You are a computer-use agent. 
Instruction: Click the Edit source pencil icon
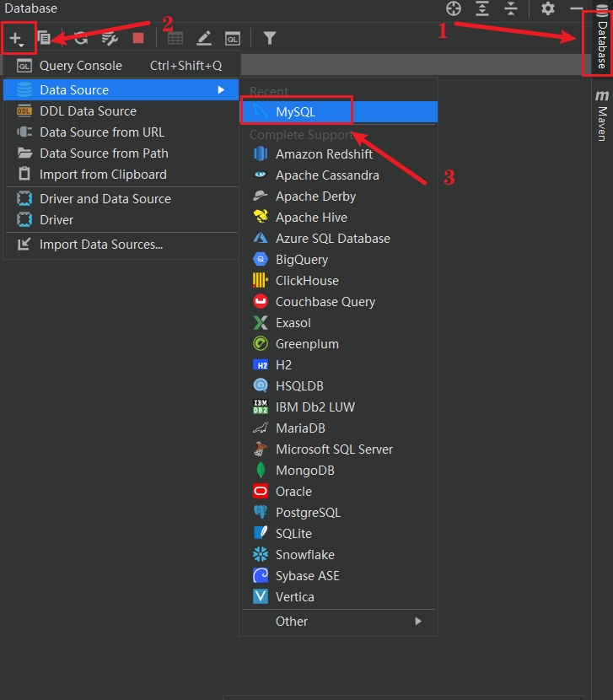204,39
